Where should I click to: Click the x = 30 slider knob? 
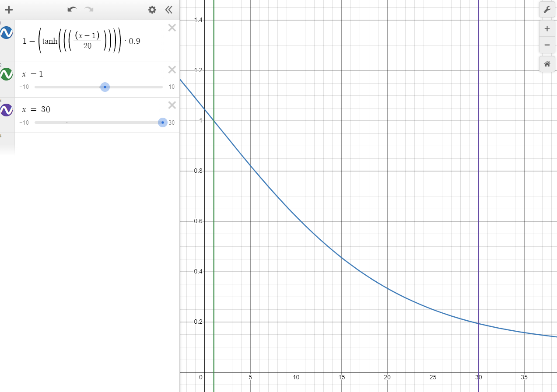(163, 122)
